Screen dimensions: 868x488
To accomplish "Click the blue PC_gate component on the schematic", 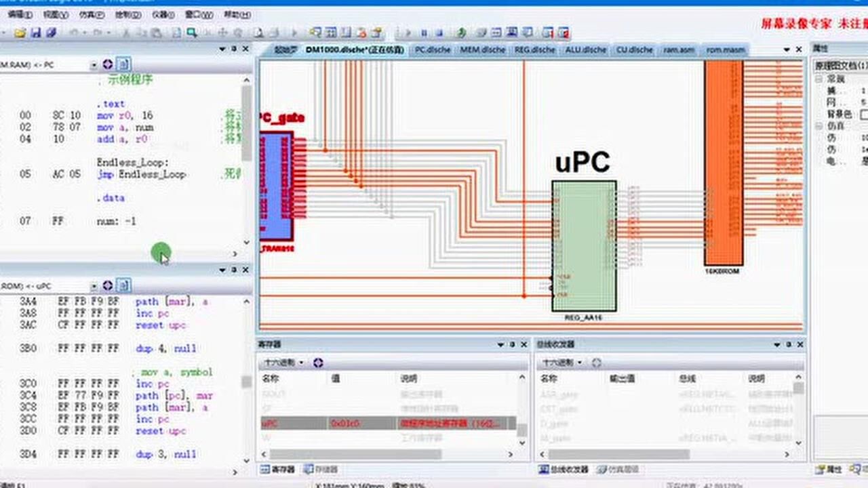I will pos(276,186).
